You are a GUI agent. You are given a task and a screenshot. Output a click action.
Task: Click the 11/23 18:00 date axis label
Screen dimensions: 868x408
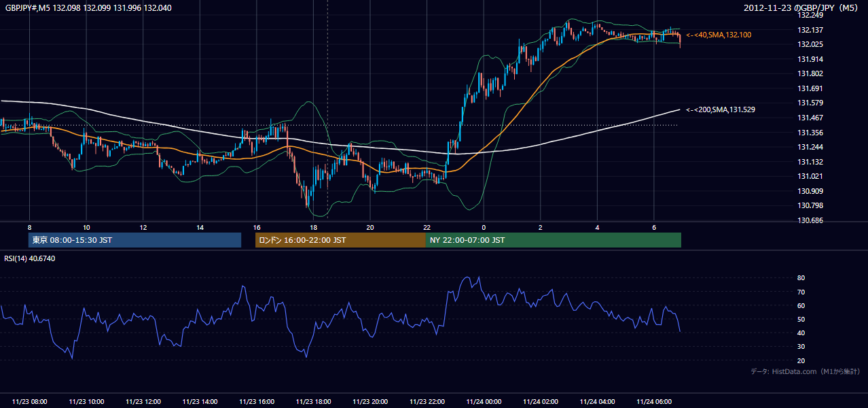click(x=313, y=402)
